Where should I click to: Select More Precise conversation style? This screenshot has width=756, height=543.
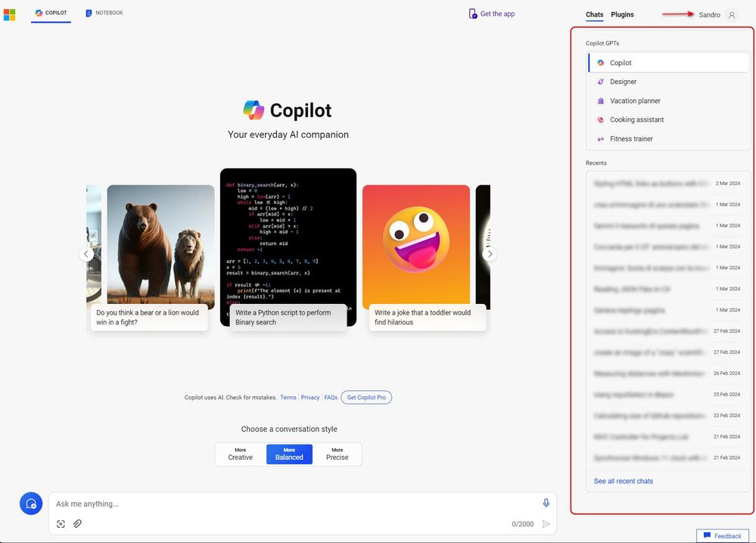coord(337,454)
